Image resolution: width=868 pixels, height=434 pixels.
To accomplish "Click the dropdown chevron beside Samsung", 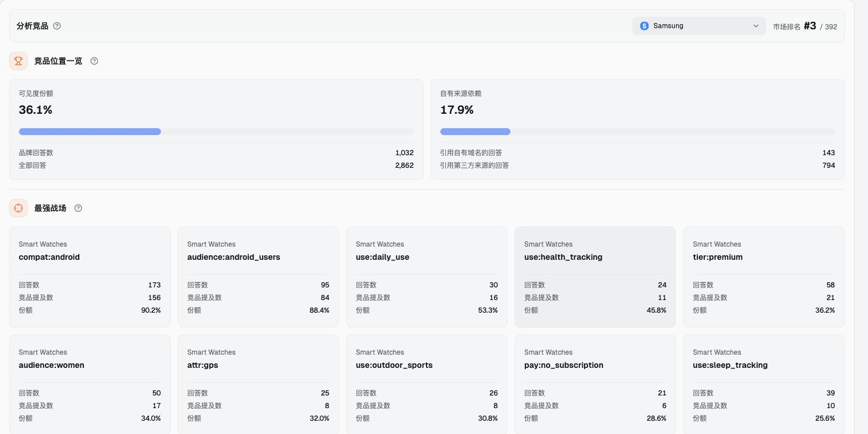I will (x=756, y=26).
